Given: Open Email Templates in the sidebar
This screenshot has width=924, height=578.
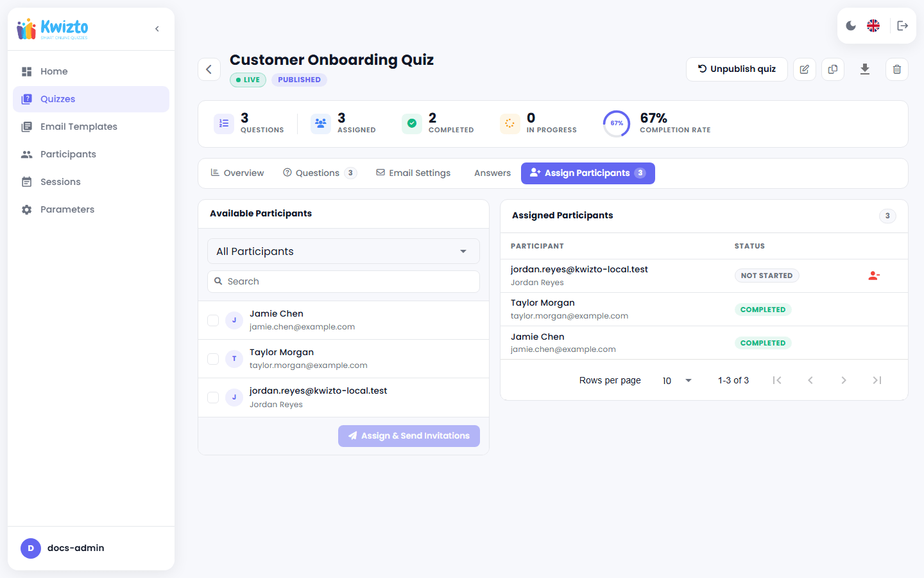Looking at the screenshot, I should click(x=91, y=127).
